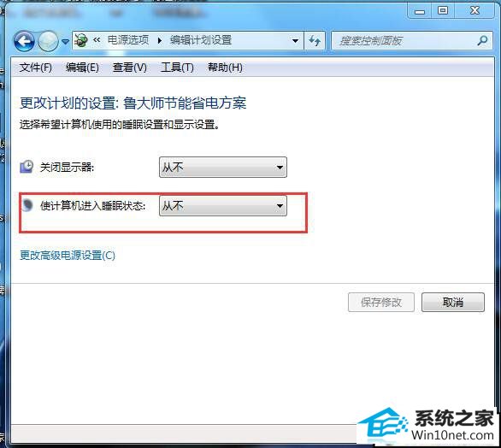The width and height of the screenshot is (501, 448).
Task: Open the 使计算机进入睡眠状态 dropdown
Action: (x=222, y=206)
